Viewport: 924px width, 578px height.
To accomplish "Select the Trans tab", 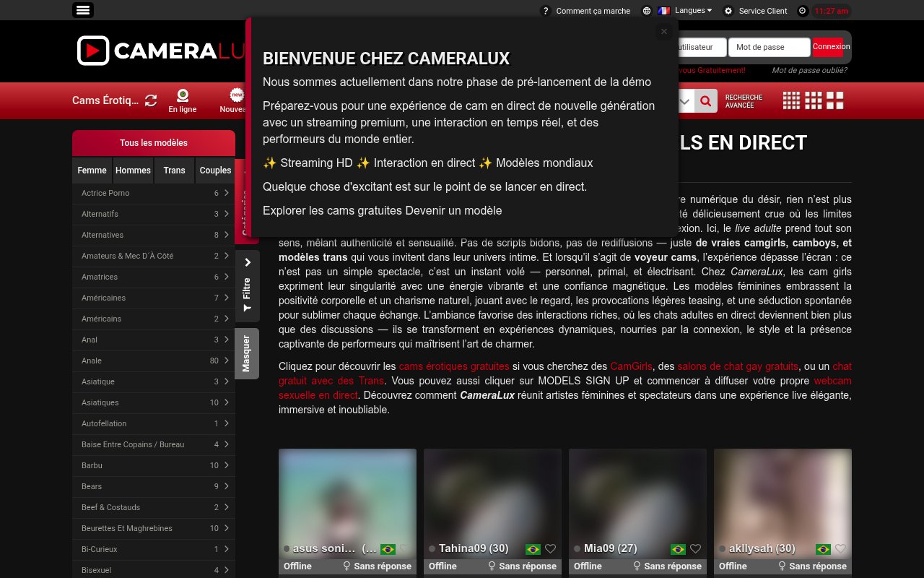I will coord(175,171).
